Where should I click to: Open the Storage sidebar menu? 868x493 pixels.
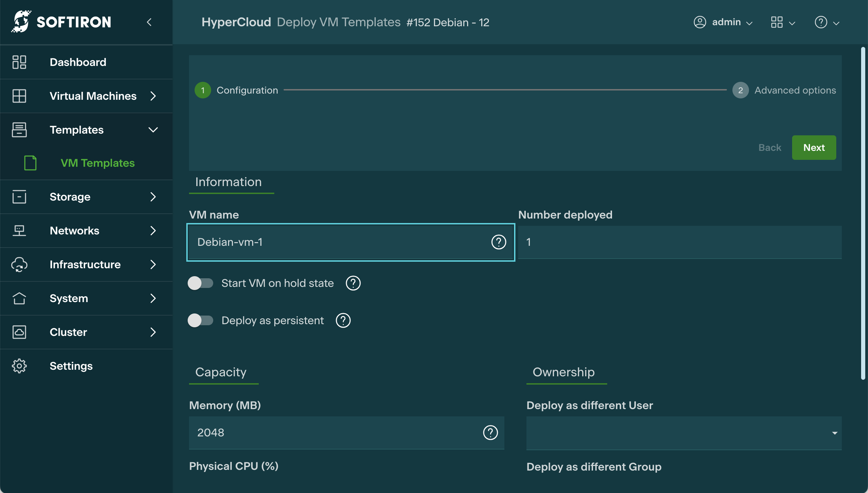pos(70,197)
